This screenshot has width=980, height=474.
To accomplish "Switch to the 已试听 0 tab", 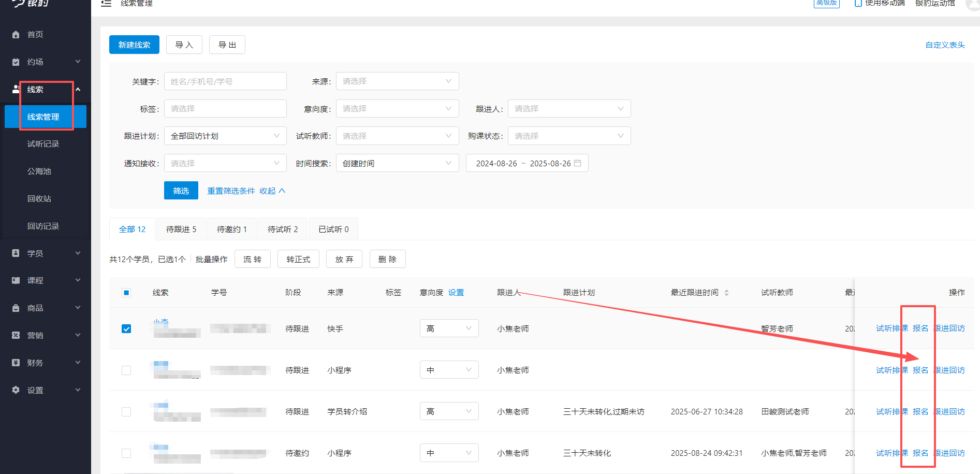I will click(333, 228).
